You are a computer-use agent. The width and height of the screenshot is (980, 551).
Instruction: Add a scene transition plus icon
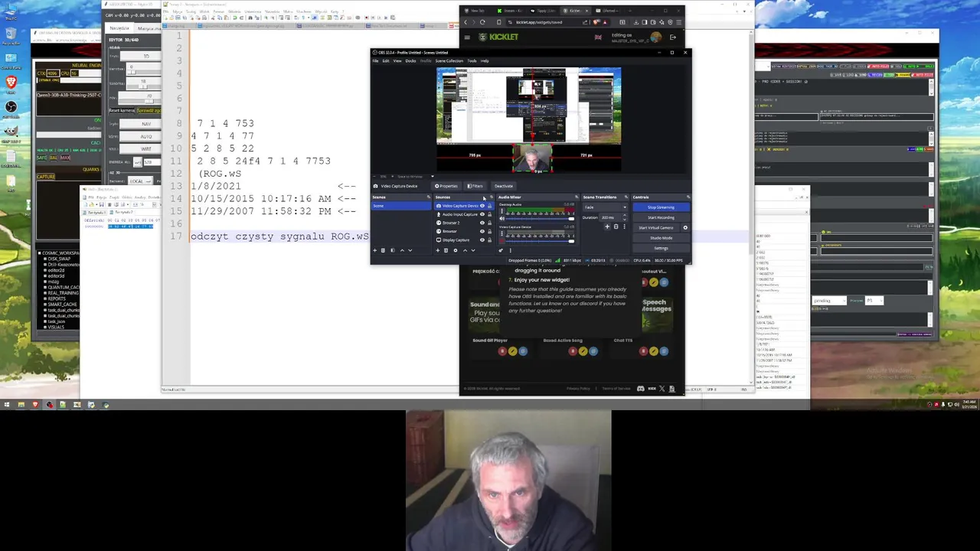607,227
